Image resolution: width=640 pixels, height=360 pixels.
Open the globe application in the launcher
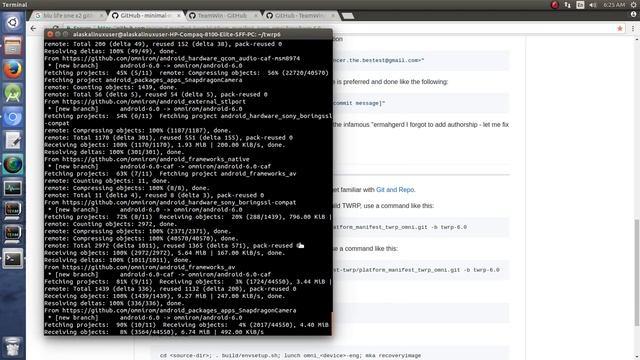click(x=13, y=164)
